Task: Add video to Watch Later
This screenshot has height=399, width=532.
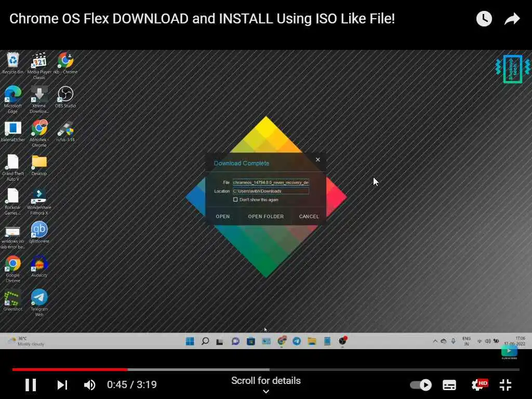Action: click(484, 19)
